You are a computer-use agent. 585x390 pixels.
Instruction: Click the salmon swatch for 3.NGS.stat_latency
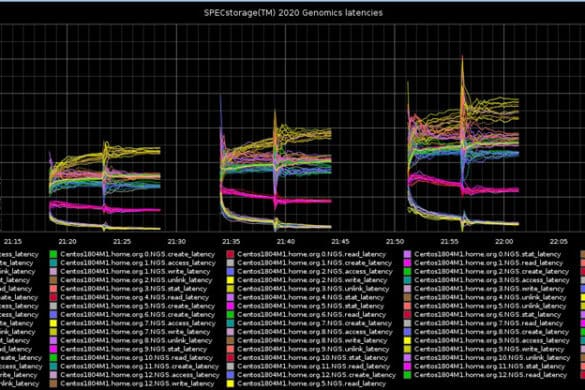tap(53, 288)
